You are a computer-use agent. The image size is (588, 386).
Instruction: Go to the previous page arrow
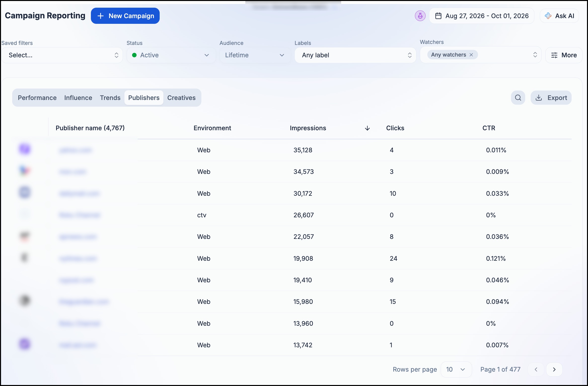536,369
